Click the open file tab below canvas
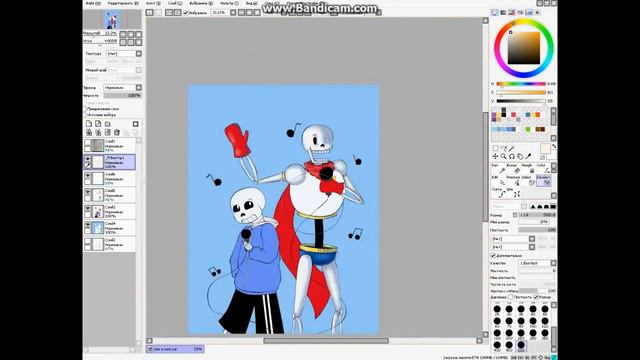The image size is (640, 360). (x=175, y=349)
